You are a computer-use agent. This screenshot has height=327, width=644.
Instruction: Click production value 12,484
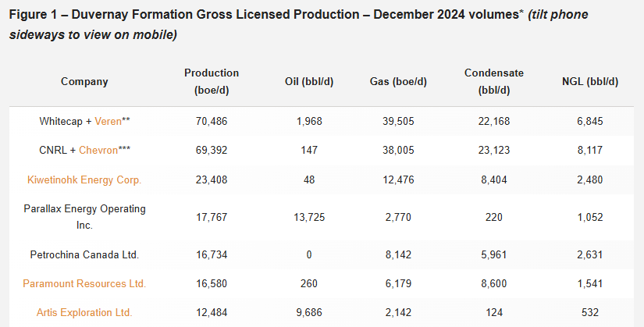212,313
